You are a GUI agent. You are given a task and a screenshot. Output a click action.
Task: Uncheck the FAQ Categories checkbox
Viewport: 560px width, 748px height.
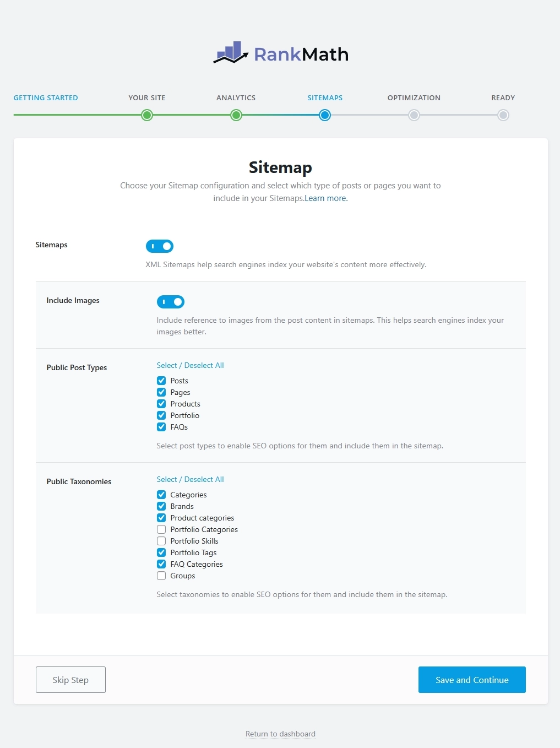point(161,564)
